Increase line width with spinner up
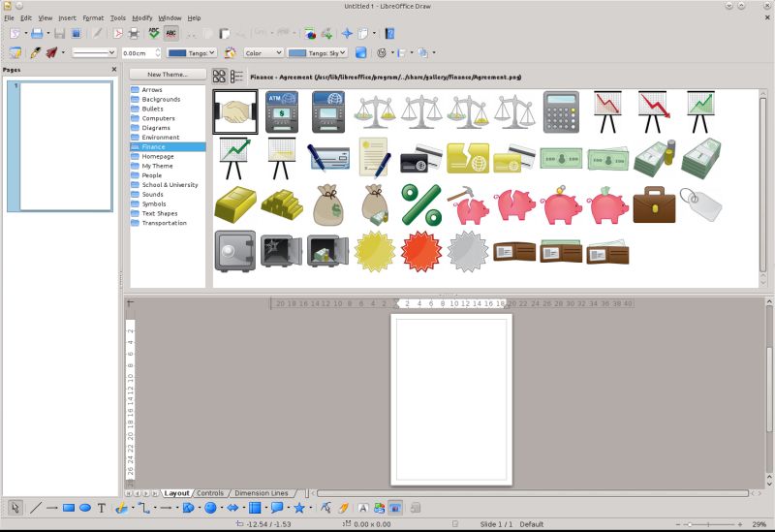 click(158, 50)
